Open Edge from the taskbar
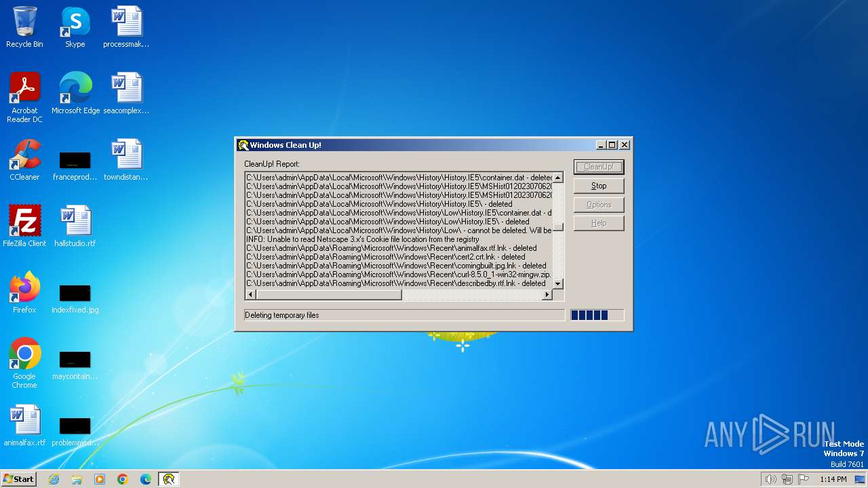 click(x=146, y=479)
